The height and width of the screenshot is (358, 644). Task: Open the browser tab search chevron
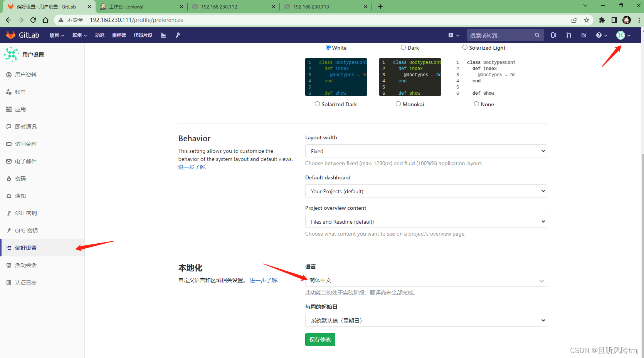tap(585, 6)
